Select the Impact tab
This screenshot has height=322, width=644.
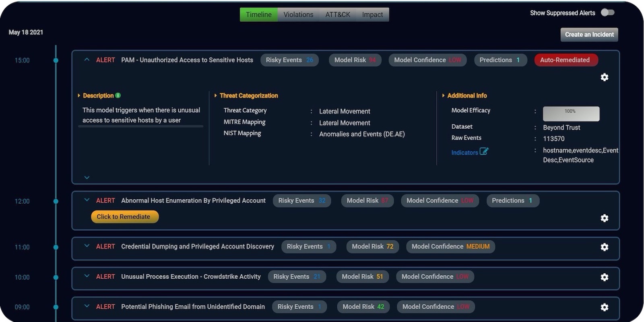coord(372,14)
